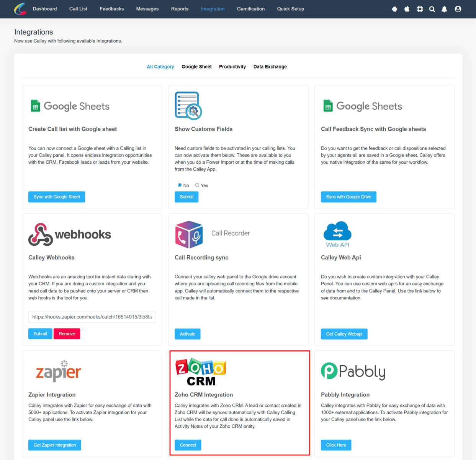This screenshot has height=460, width=476.
Task: Open the support lifebuoy icon
Action: [x=420, y=9]
